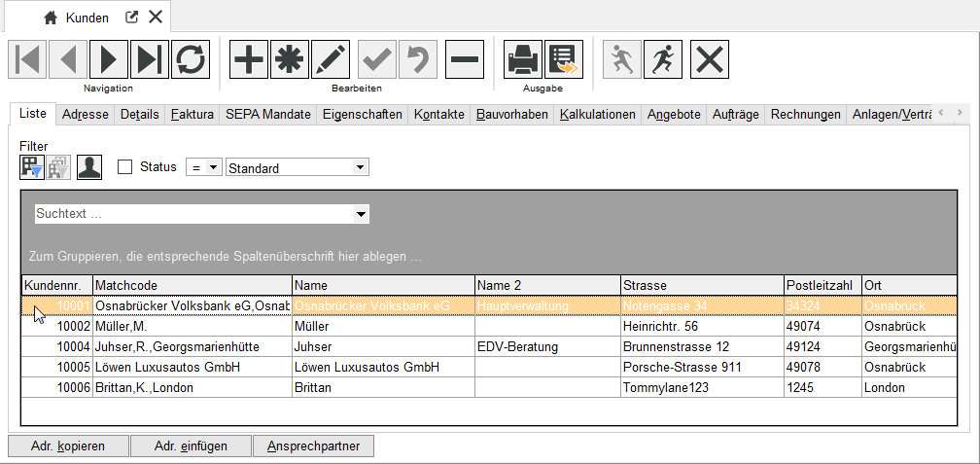Click into the Suchtext search field
The image size is (980, 464).
(193, 214)
